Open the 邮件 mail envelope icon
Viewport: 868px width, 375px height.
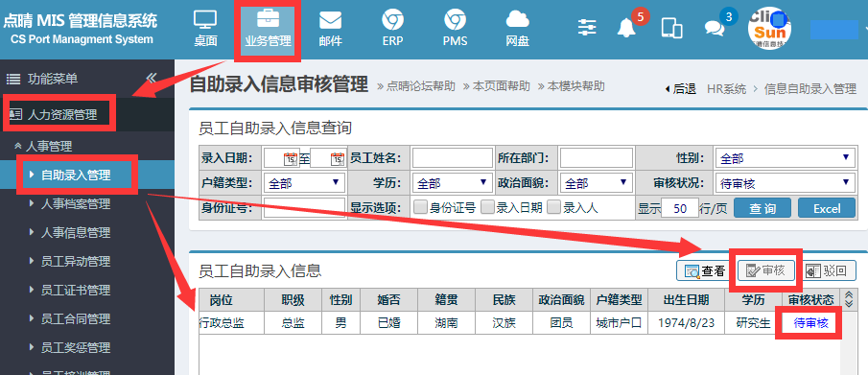[x=331, y=21]
